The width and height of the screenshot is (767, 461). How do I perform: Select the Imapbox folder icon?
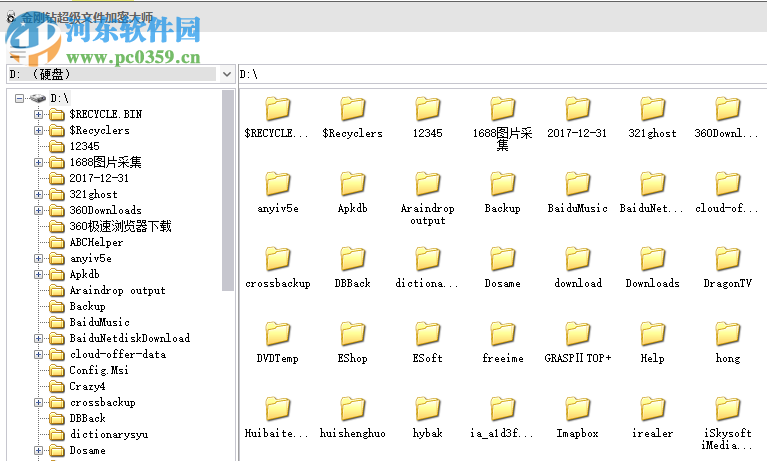[578, 409]
